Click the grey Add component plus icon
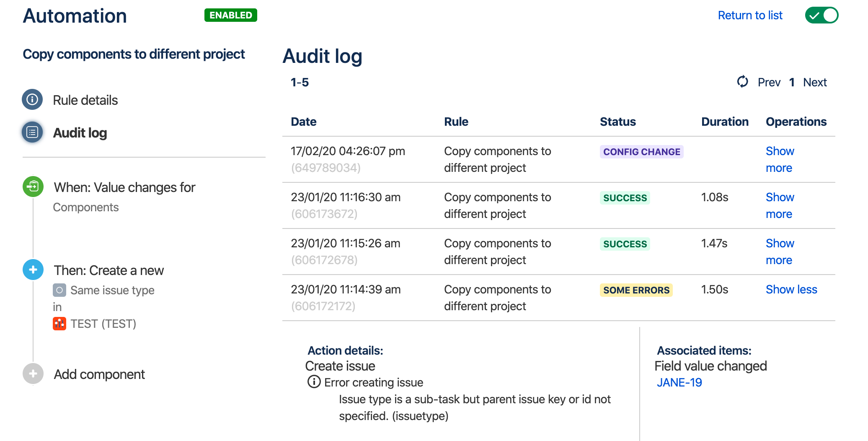 (x=33, y=374)
